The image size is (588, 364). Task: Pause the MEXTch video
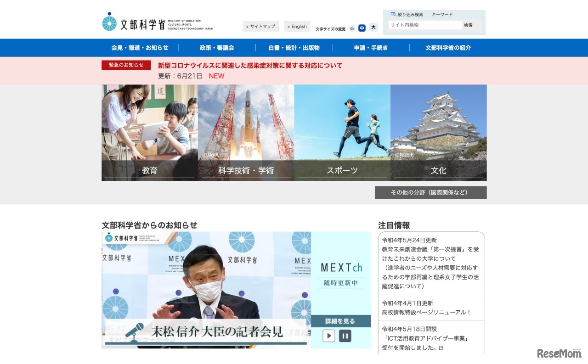pyautogui.click(x=345, y=336)
